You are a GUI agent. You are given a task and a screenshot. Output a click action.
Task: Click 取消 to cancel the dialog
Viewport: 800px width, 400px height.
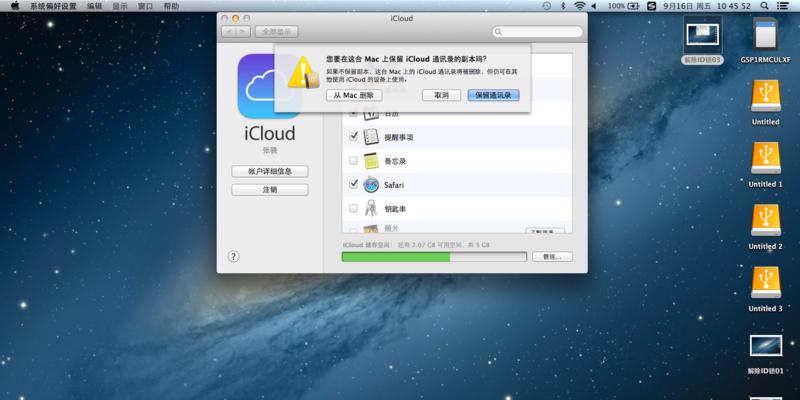coord(441,95)
